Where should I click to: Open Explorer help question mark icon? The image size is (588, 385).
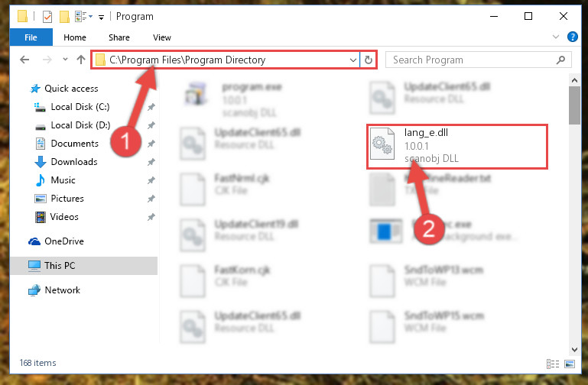point(572,37)
